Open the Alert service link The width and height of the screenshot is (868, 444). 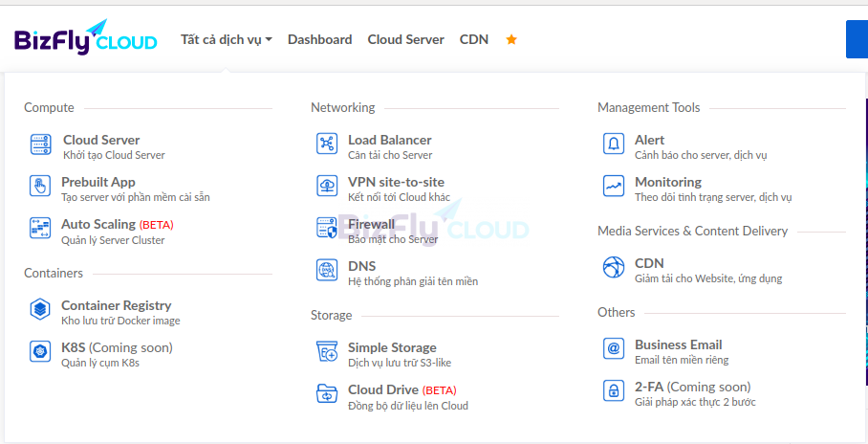tap(649, 141)
